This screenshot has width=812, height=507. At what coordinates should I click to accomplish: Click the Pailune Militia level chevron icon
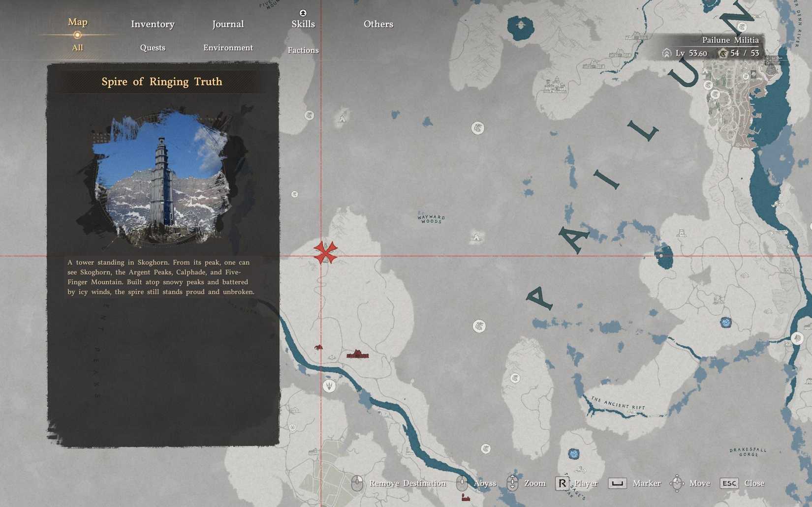[x=666, y=53]
